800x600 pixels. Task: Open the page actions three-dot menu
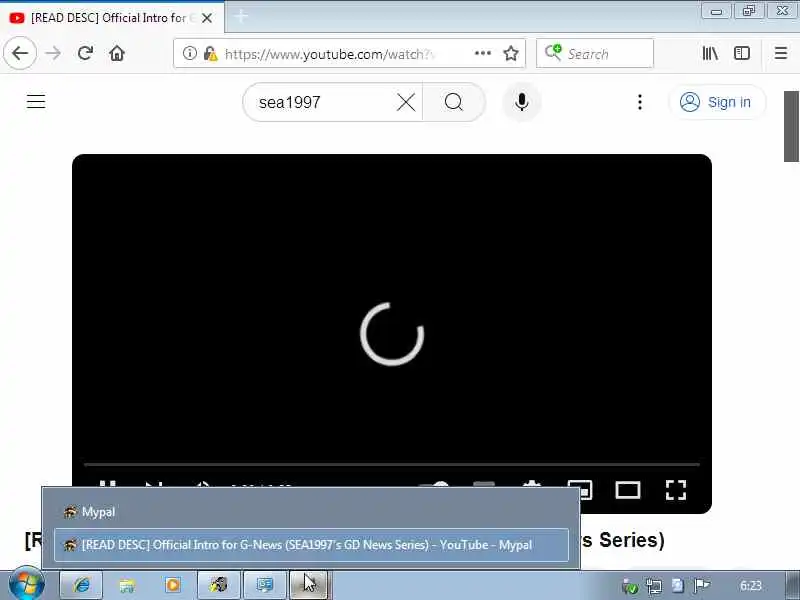click(483, 53)
